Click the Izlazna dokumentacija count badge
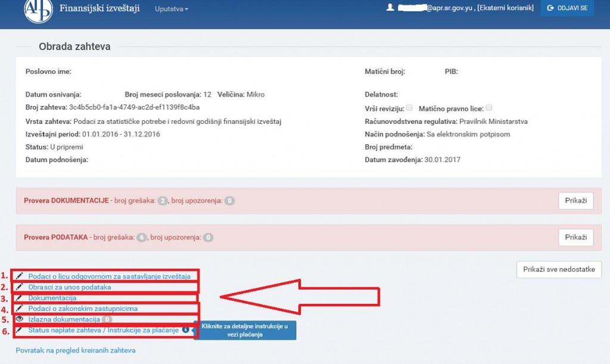Image resolution: width=610 pixels, height=364 pixels. pyautogui.click(x=107, y=319)
